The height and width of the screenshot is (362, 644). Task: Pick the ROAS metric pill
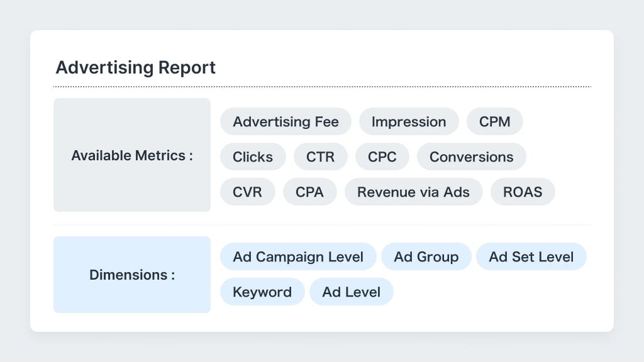click(x=523, y=192)
